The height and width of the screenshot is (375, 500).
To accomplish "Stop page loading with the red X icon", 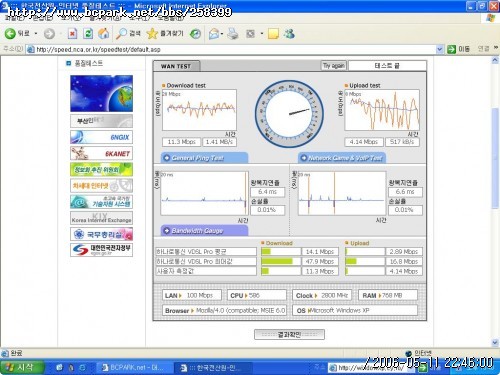I will pos(72,33).
